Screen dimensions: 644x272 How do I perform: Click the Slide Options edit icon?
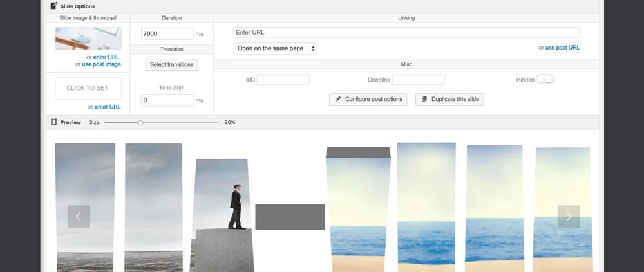[53, 6]
